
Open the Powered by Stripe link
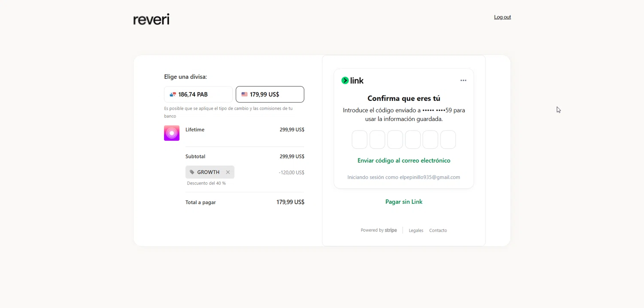[379, 230]
